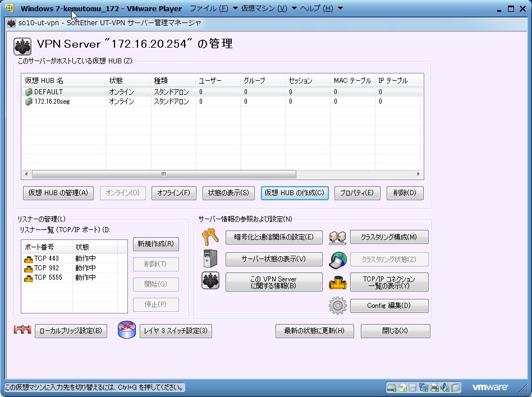The height and width of the screenshot is (397, 532).
Task: Open この VPN Server に関する情報(B)
Action: 274,282
